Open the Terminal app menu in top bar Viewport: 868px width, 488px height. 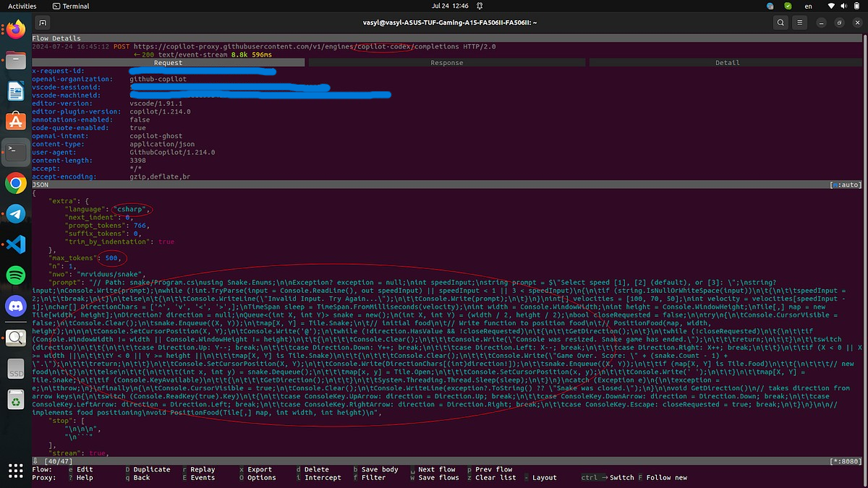click(x=70, y=6)
